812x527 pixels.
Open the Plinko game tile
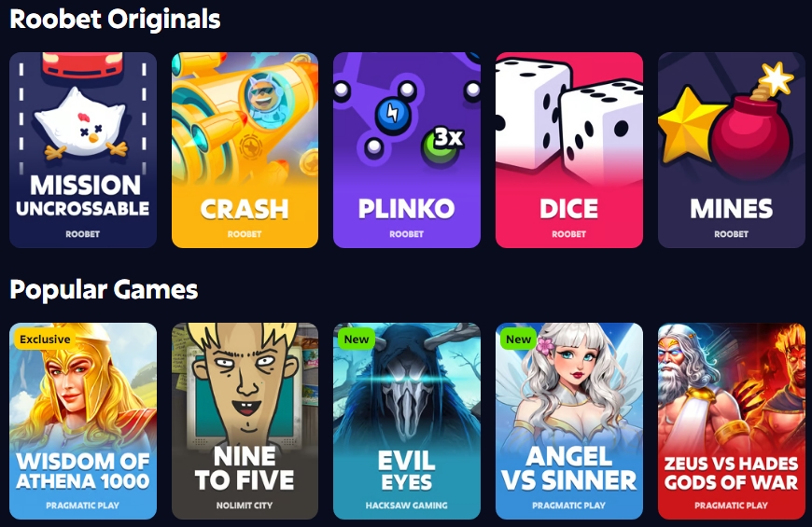(x=407, y=150)
